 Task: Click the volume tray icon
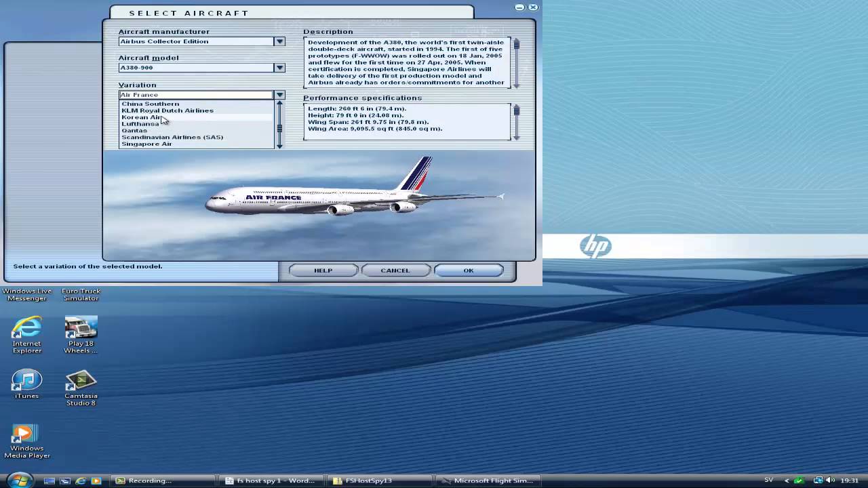(830, 481)
